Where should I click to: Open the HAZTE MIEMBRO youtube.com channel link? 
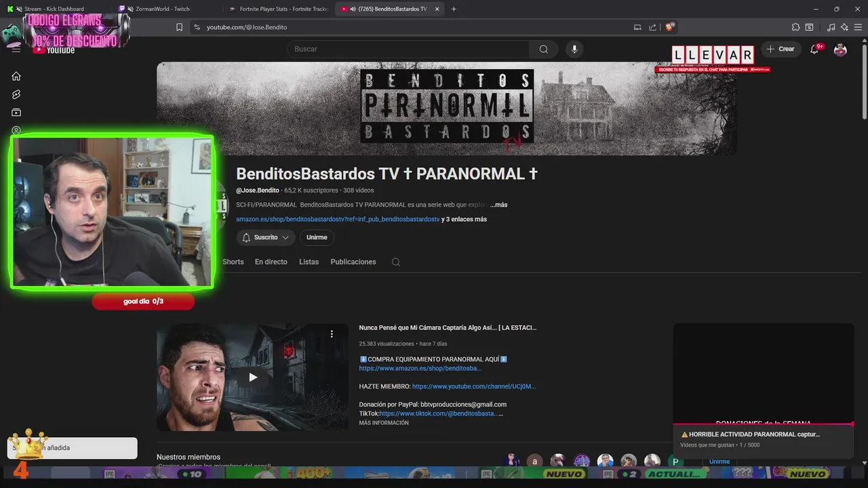pos(474,386)
